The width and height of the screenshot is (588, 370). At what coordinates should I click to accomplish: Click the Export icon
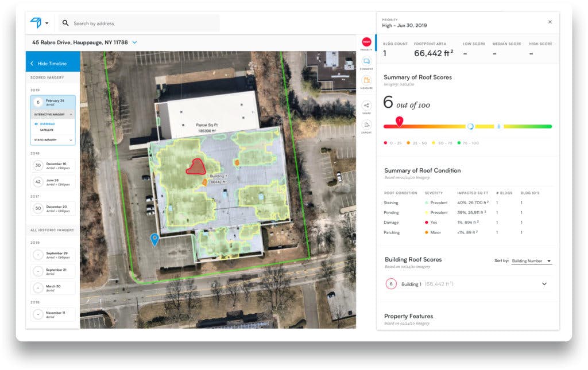click(366, 125)
